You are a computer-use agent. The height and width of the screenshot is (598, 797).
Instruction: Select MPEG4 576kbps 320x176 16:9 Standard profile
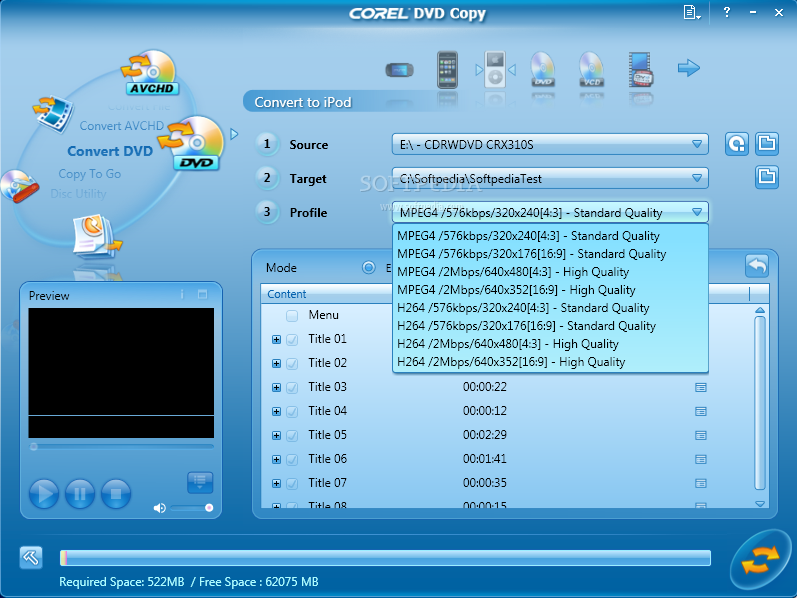(550, 254)
